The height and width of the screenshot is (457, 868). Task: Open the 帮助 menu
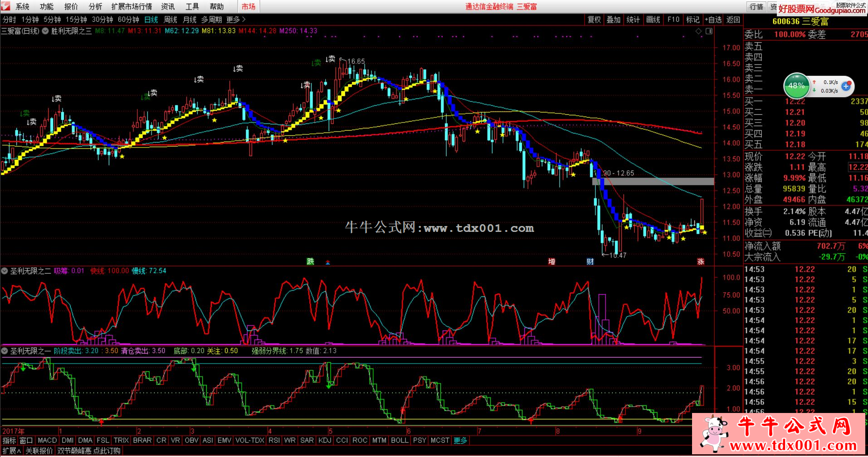pos(217,6)
